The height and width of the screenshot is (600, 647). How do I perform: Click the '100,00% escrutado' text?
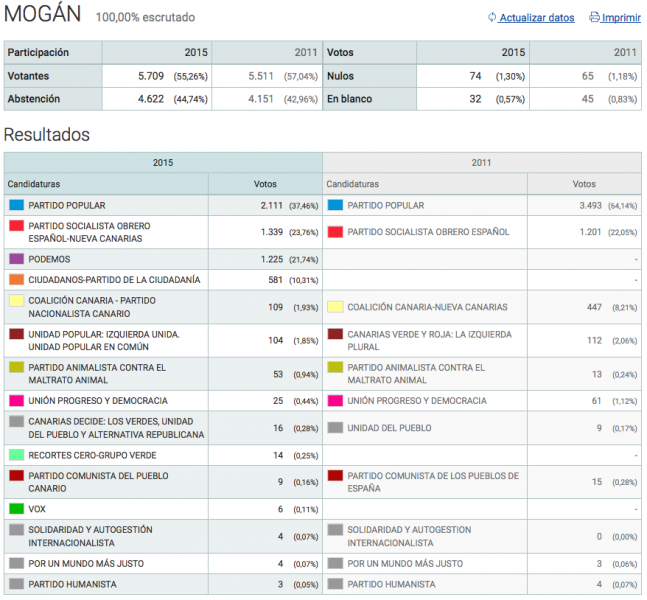tap(145, 17)
